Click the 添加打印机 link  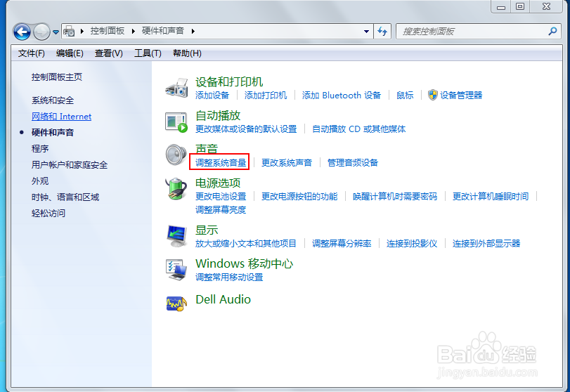click(x=266, y=95)
